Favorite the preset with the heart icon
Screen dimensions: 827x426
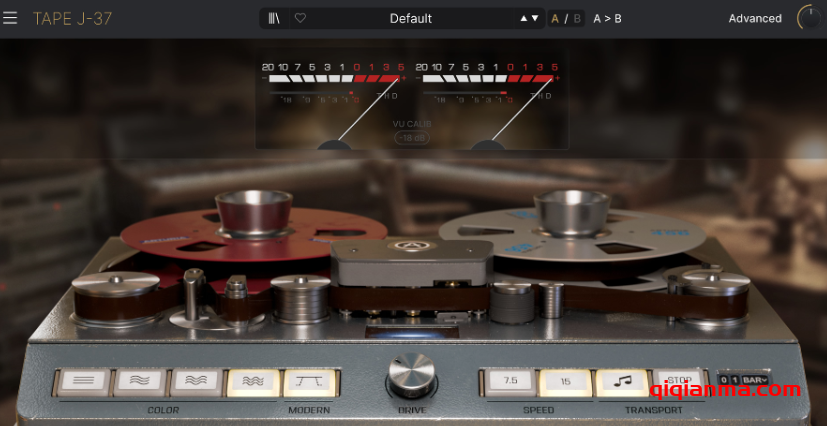click(x=300, y=18)
